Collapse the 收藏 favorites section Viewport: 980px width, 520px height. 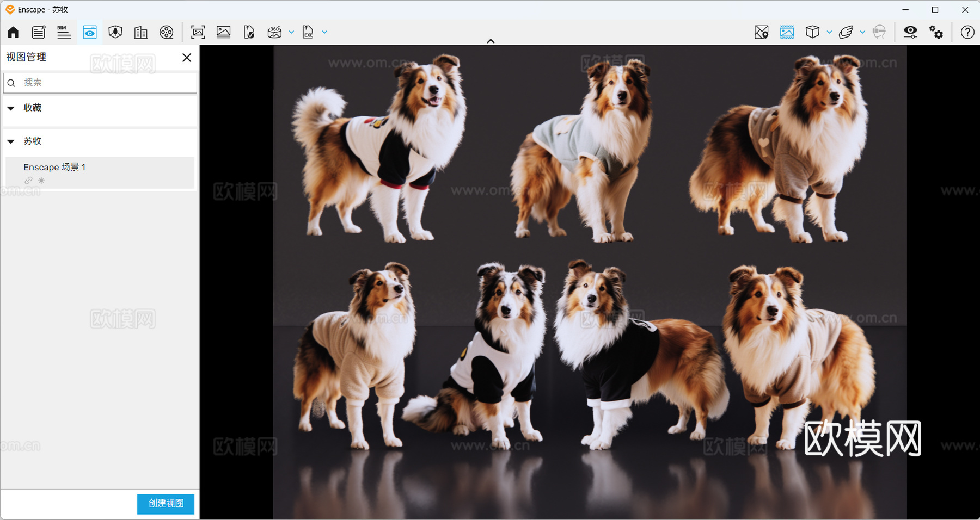pos(11,108)
